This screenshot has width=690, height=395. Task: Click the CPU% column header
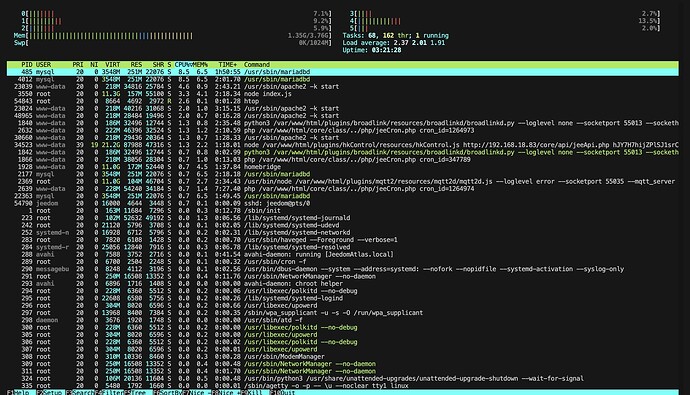click(x=184, y=65)
